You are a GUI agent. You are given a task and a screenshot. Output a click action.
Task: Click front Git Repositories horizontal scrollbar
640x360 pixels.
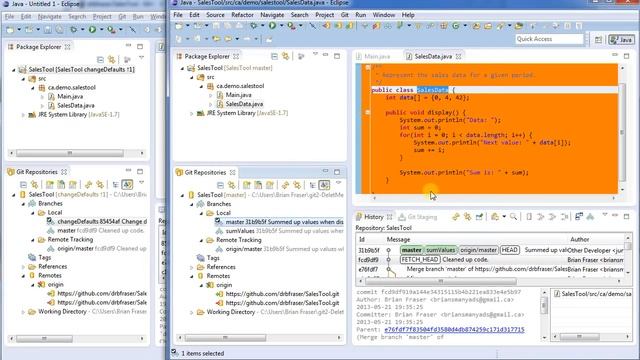[225, 338]
